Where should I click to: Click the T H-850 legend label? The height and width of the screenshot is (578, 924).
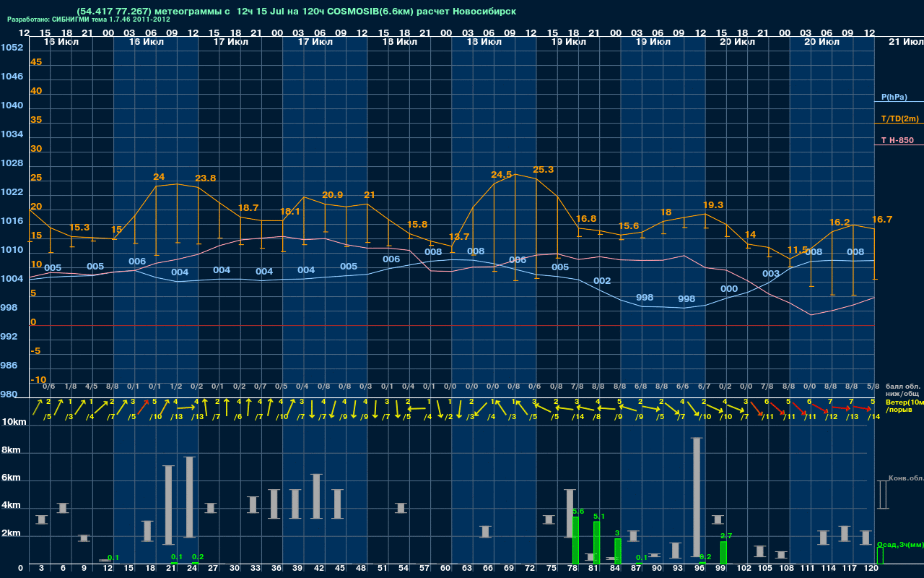coord(898,140)
